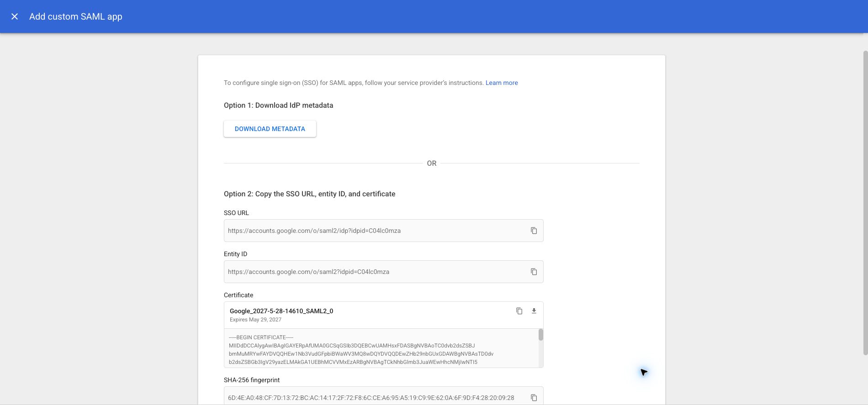The width and height of the screenshot is (868, 405).
Task: Click the SSO URL label
Action: pyautogui.click(x=236, y=213)
